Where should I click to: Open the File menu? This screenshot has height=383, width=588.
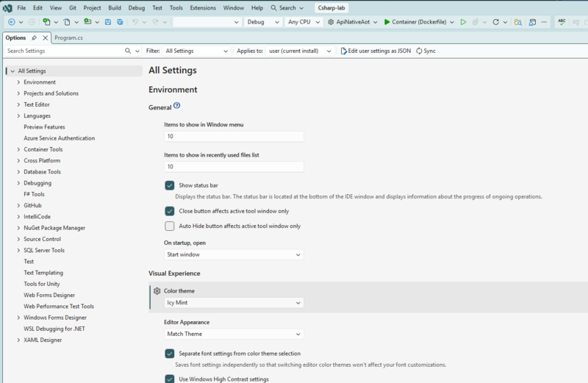tap(21, 8)
